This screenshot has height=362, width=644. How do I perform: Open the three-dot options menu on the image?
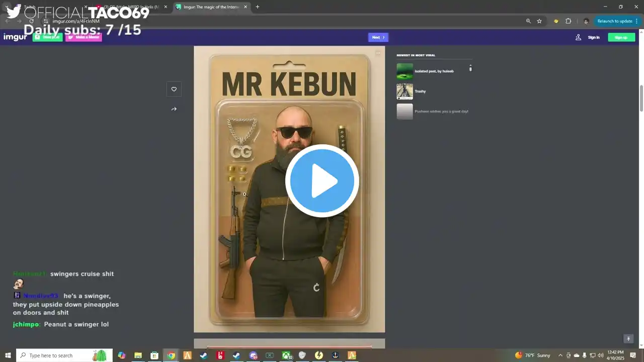378,53
